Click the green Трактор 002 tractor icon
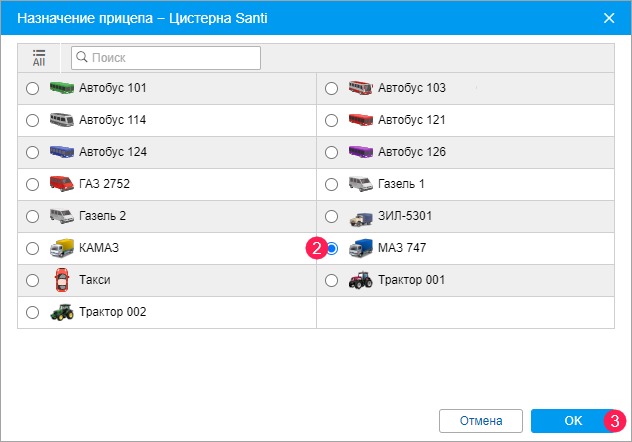 click(x=62, y=312)
